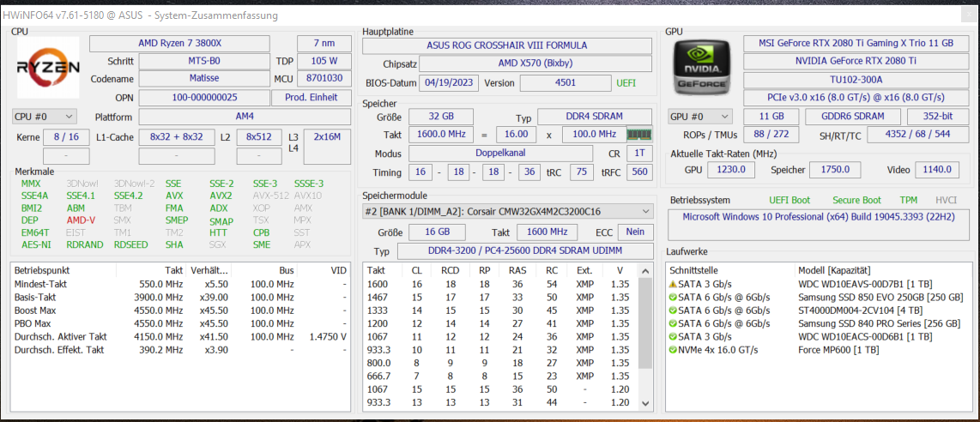Click the memory module chip icon
The width and height of the screenshot is (980, 422).
[639, 134]
